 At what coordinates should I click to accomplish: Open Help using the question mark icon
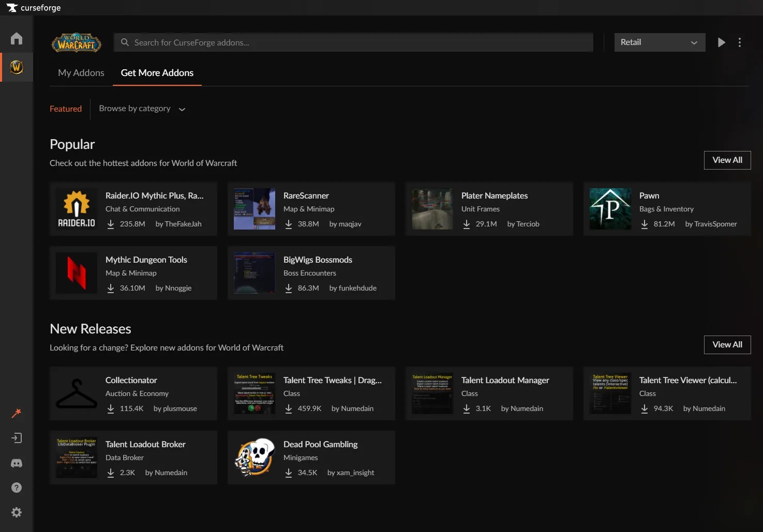click(x=16, y=487)
